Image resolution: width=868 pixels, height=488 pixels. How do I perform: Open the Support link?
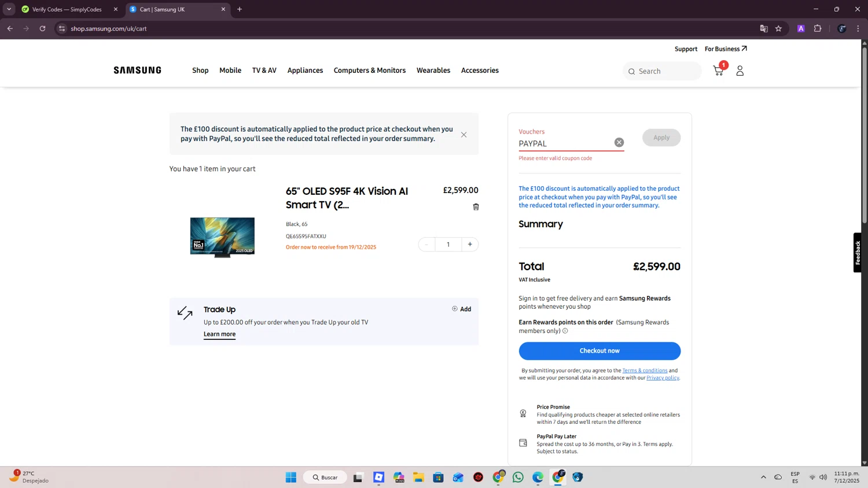(x=686, y=49)
